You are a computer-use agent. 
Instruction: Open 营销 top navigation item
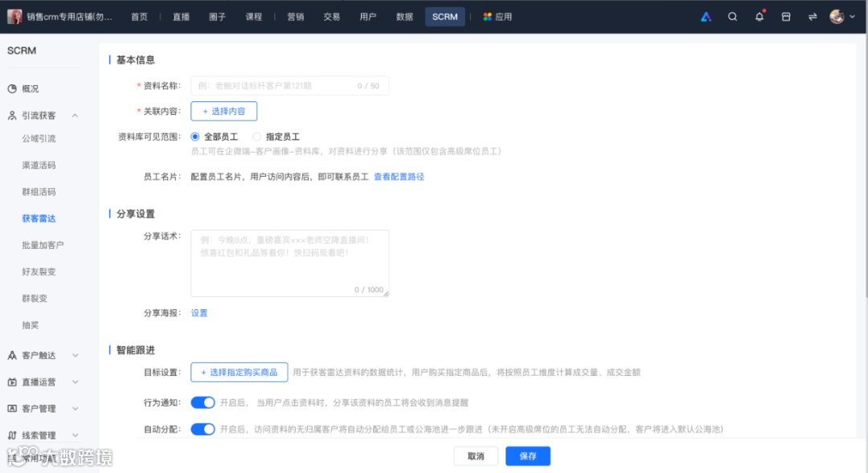tap(296, 17)
